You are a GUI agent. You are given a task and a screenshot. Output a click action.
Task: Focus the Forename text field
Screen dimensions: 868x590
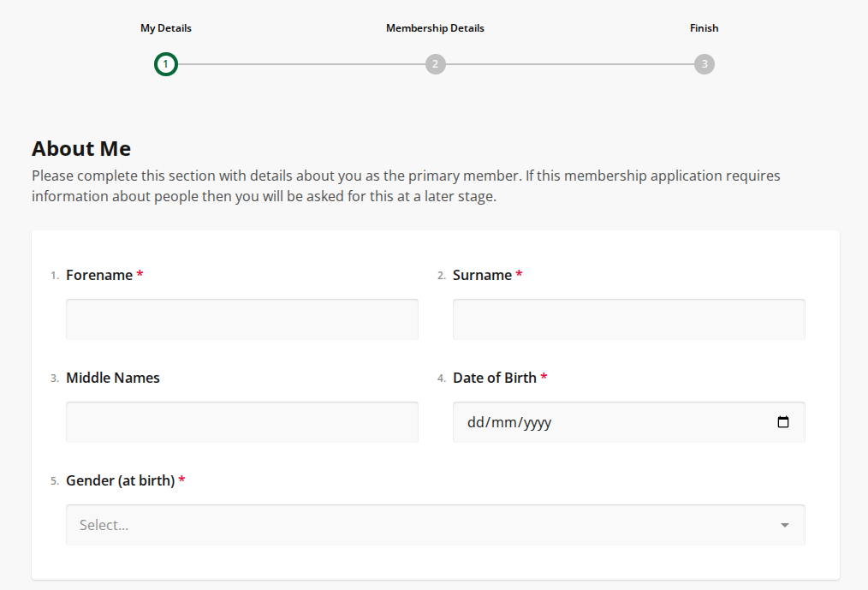pos(241,319)
